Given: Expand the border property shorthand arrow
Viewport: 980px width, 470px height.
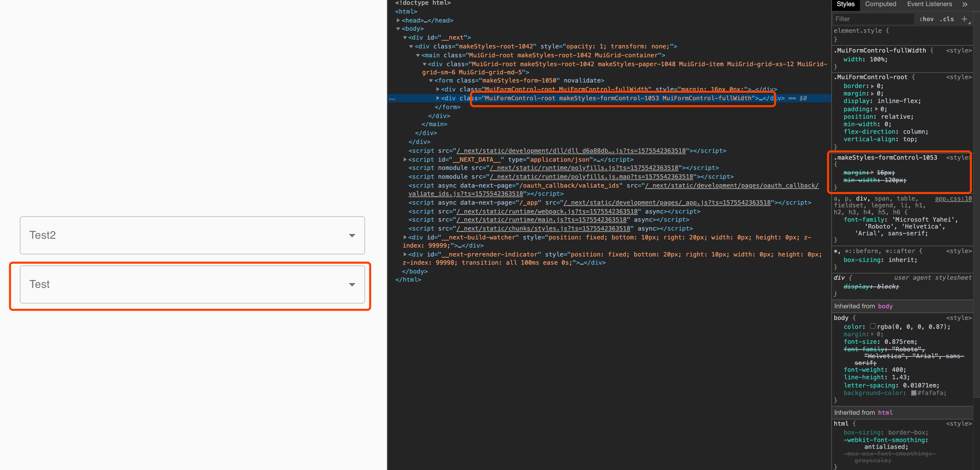Looking at the screenshot, I should (872, 86).
